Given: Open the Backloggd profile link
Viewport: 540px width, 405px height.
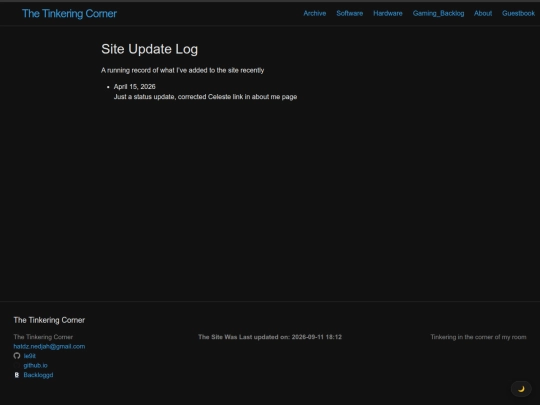Looking at the screenshot, I should 38,375.
